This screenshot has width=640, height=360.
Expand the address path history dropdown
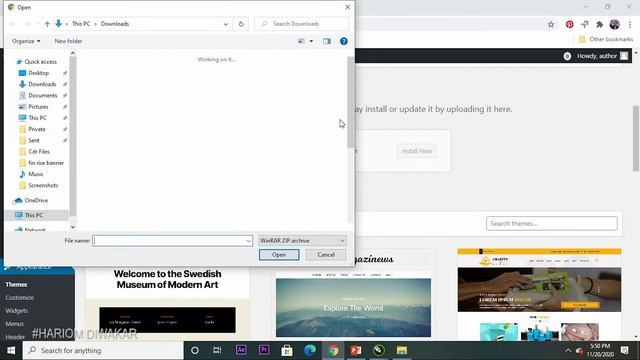(x=226, y=24)
